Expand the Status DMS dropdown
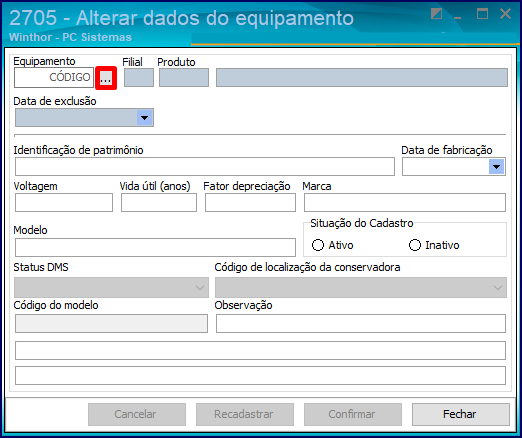 [x=111, y=288]
